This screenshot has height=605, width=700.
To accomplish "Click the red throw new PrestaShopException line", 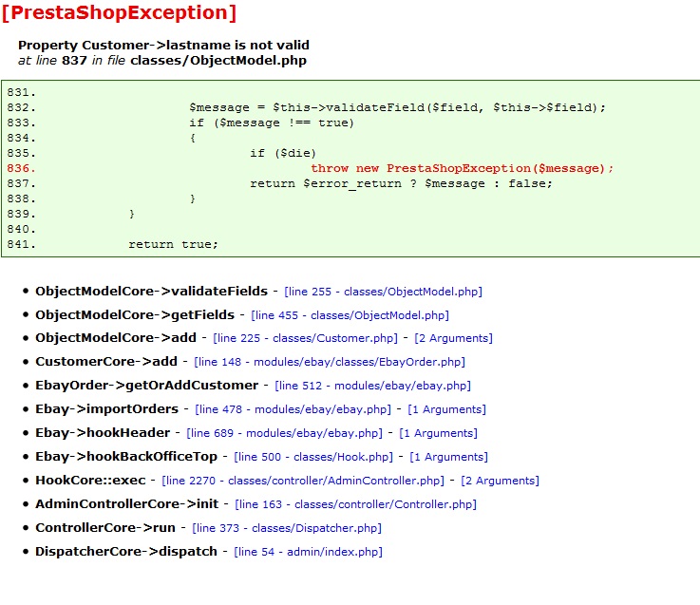I will pos(462,168).
